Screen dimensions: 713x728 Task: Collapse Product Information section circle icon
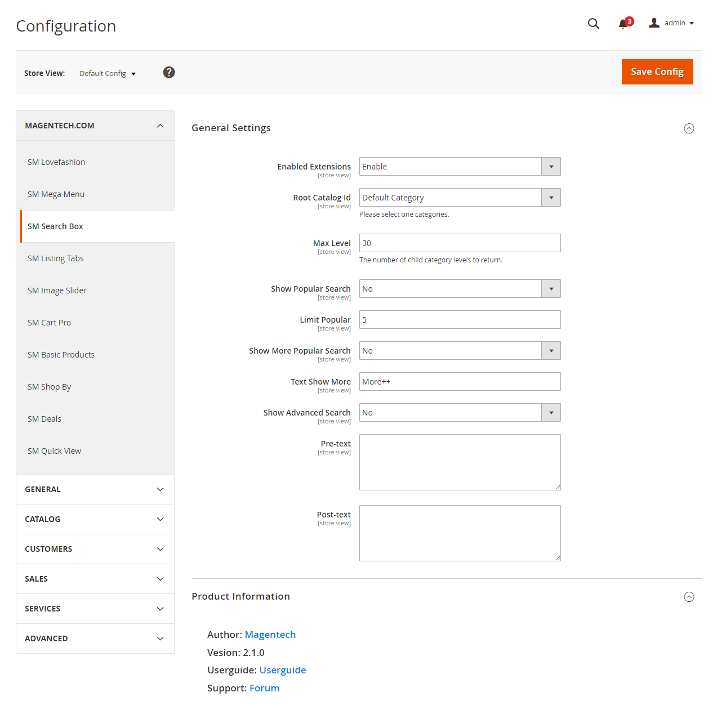click(689, 597)
